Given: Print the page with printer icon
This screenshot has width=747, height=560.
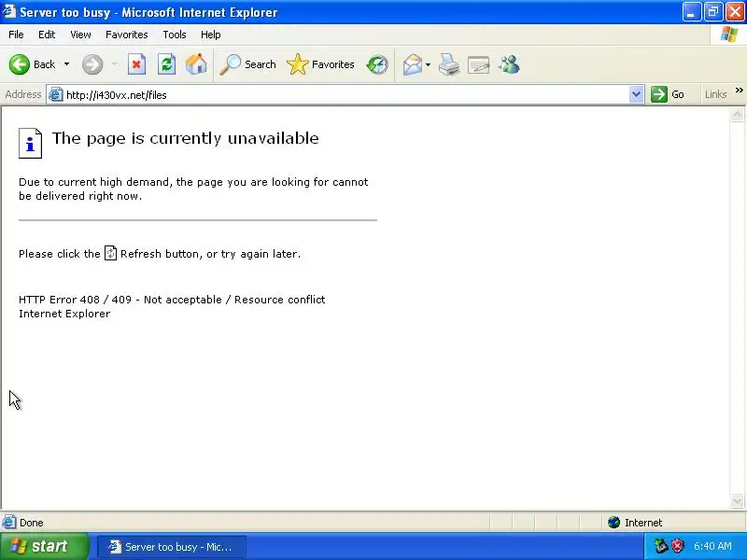Looking at the screenshot, I should click(x=449, y=64).
